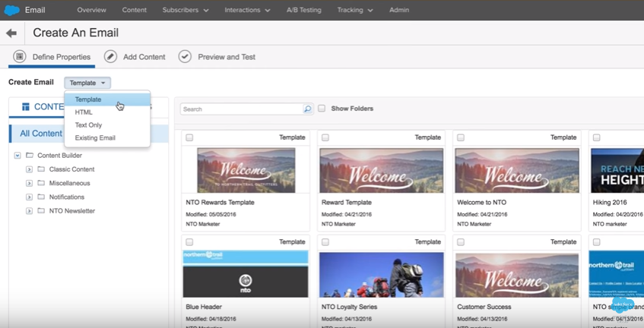Open the Tracking menu dropdown
644x328 pixels.
[x=355, y=10]
